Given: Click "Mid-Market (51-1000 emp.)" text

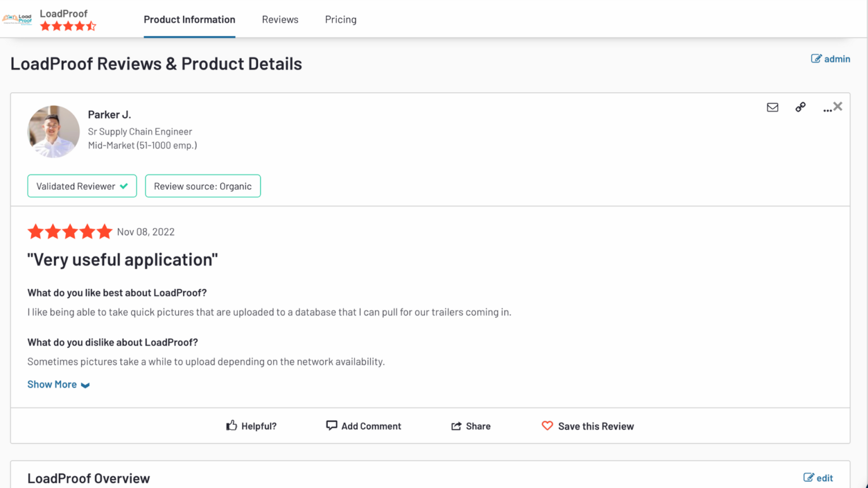Looking at the screenshot, I should [142, 145].
